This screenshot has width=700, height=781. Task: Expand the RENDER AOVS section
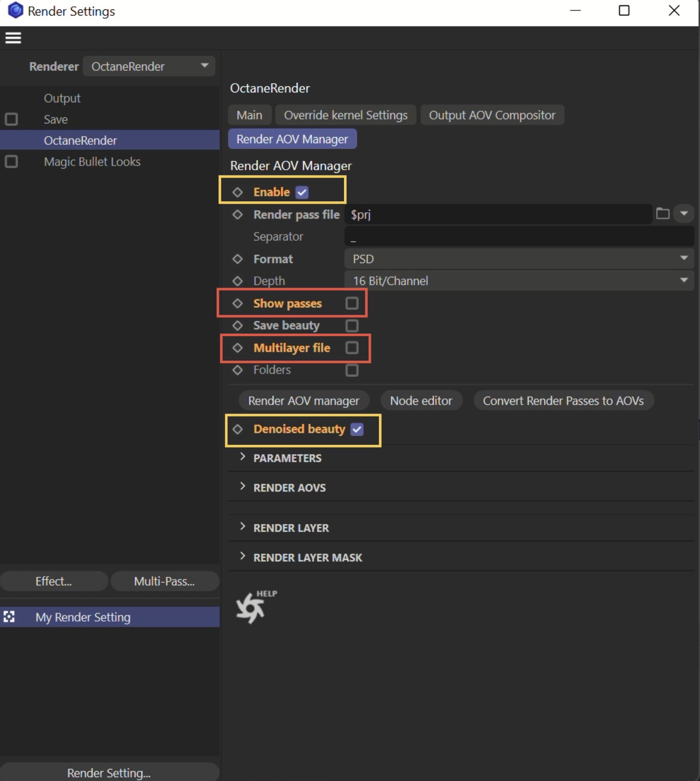243,487
